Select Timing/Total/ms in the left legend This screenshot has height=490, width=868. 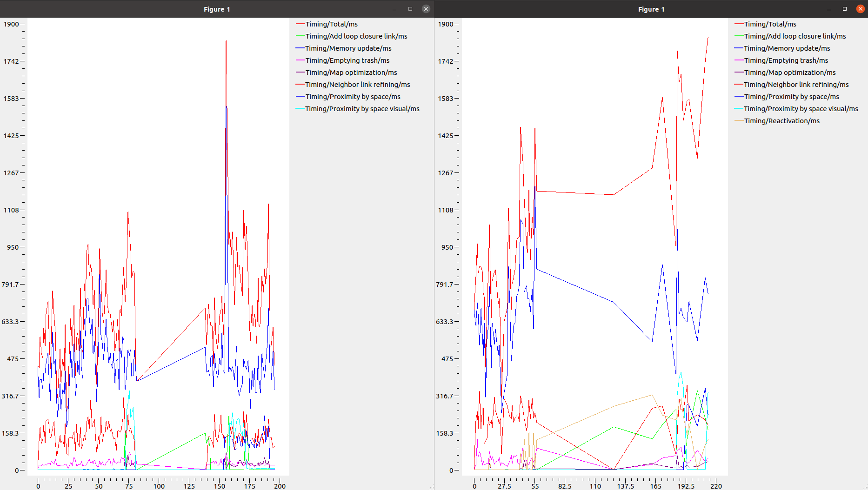tap(331, 24)
